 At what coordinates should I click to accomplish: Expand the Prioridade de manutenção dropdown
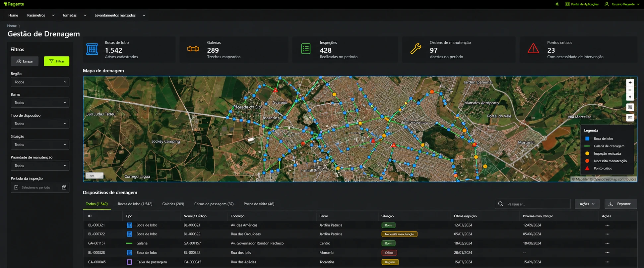[40, 166]
